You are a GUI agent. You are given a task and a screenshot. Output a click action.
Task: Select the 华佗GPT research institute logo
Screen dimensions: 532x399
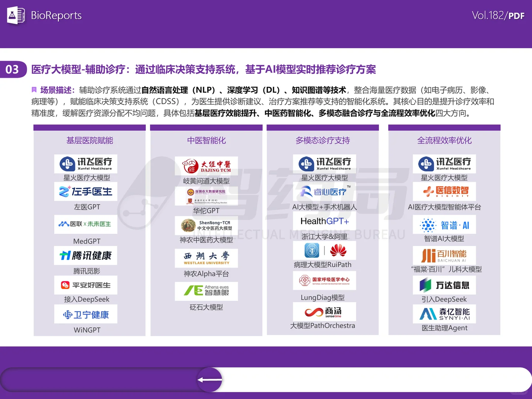click(x=206, y=196)
